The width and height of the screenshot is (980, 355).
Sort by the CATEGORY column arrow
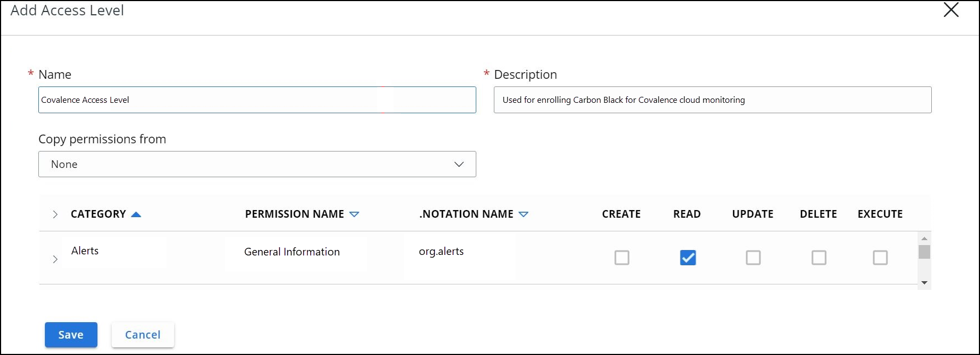point(136,214)
